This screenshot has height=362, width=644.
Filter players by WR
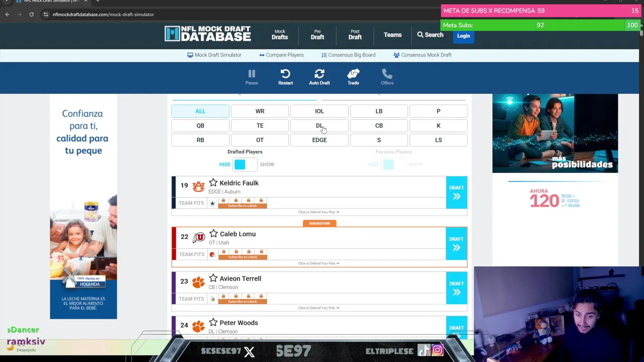pos(260,111)
